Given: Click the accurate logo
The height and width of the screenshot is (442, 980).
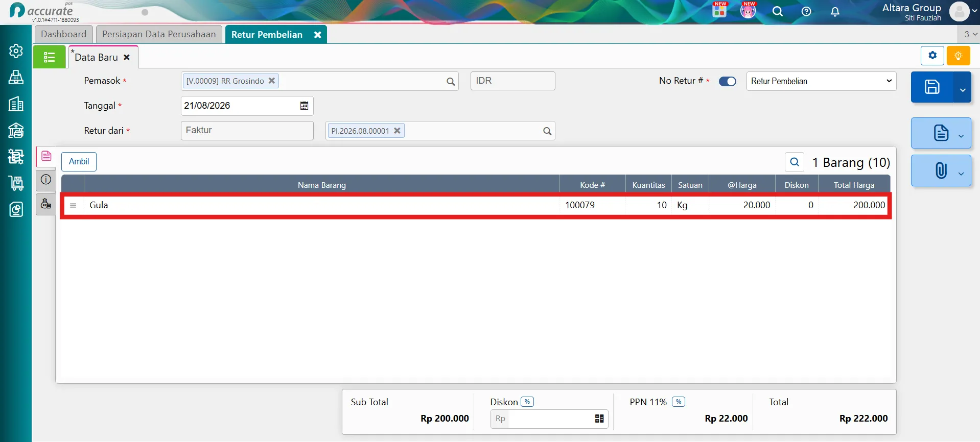Looking at the screenshot, I should [x=42, y=11].
